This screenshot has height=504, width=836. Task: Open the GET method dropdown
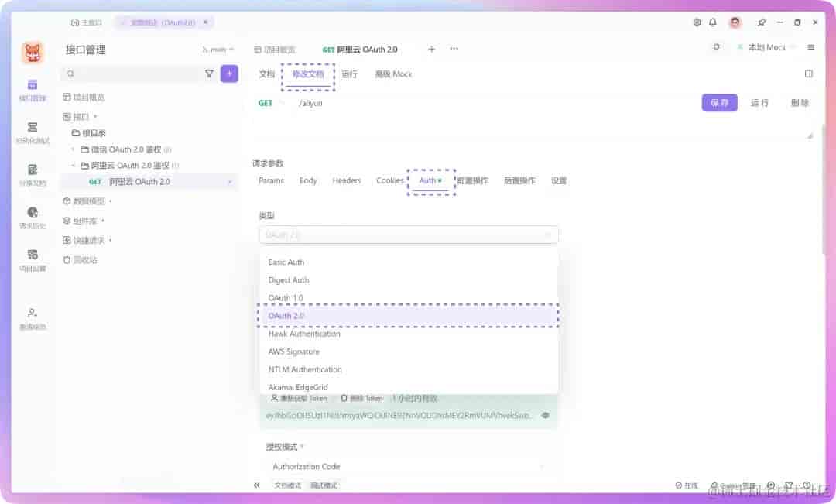click(x=270, y=103)
